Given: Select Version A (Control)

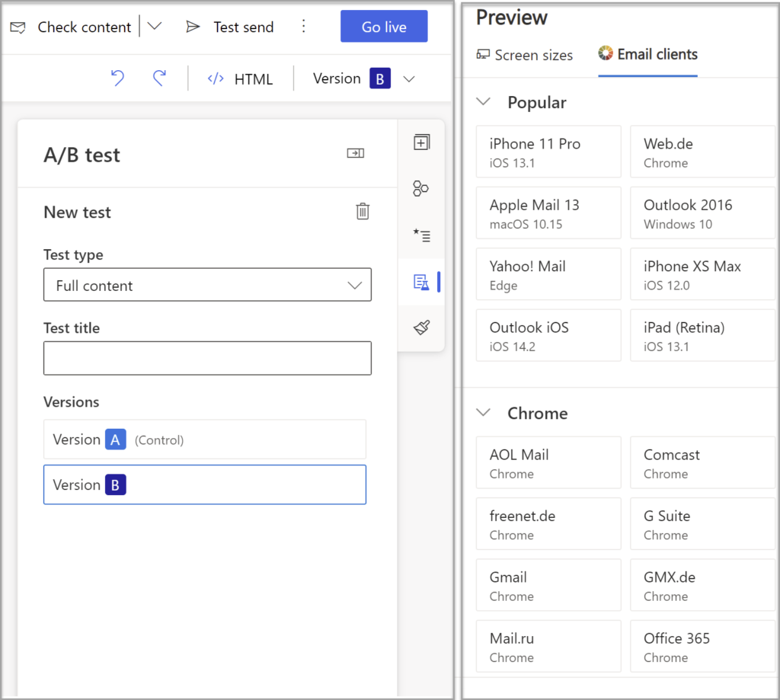Looking at the screenshot, I should [205, 439].
